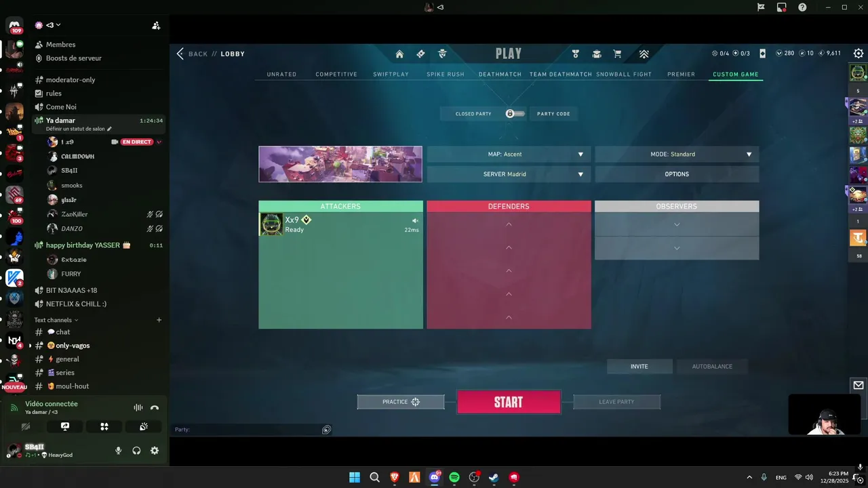Click the INVITE button
This screenshot has width=868, height=488.
639,367
